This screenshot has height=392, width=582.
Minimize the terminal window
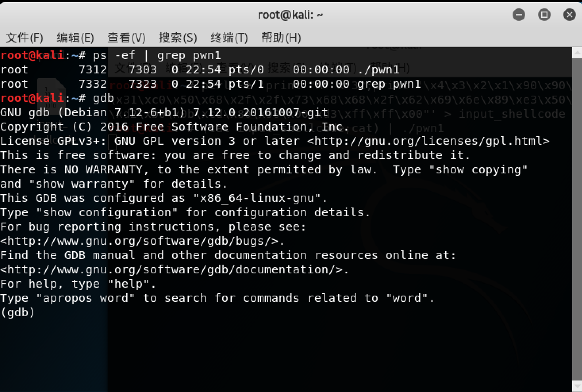click(519, 15)
